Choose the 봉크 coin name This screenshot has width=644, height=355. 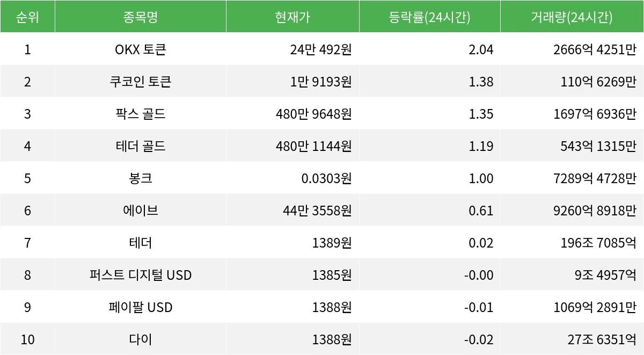tap(141, 178)
